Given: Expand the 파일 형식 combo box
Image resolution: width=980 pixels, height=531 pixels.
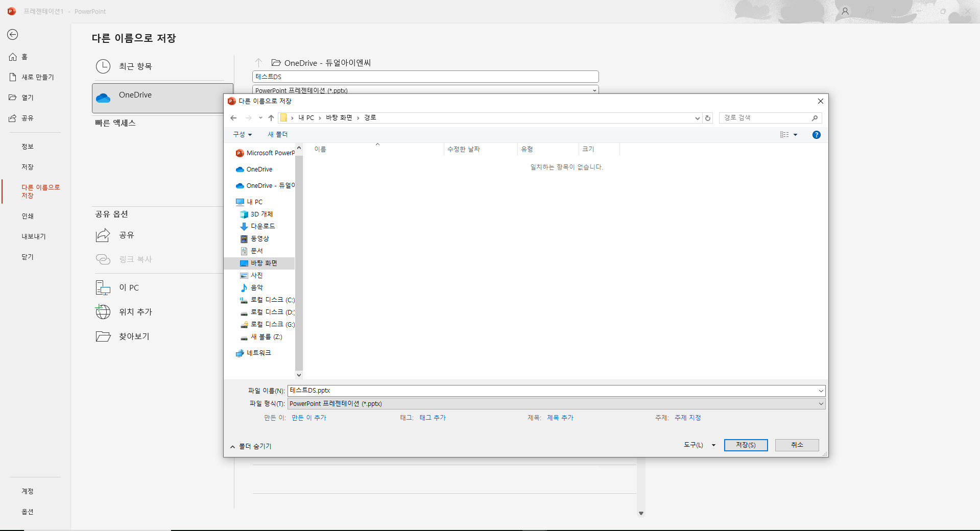Looking at the screenshot, I should tap(821, 404).
